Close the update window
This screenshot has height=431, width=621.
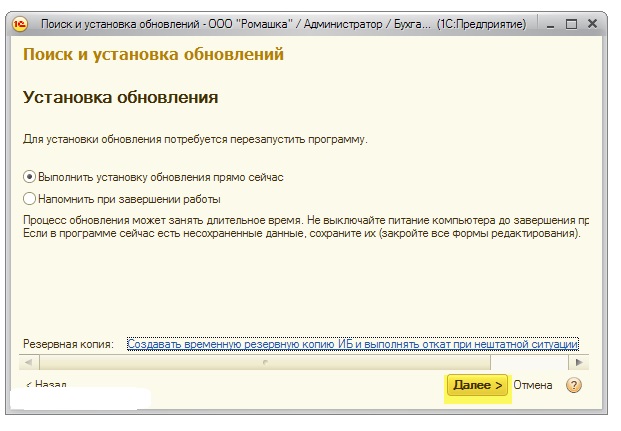click(592, 24)
